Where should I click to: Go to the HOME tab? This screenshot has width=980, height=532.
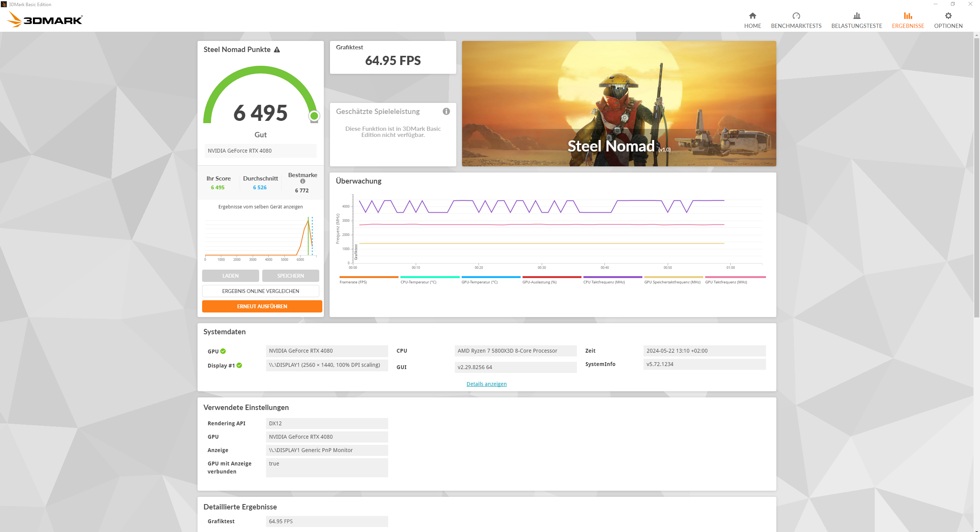tap(753, 20)
